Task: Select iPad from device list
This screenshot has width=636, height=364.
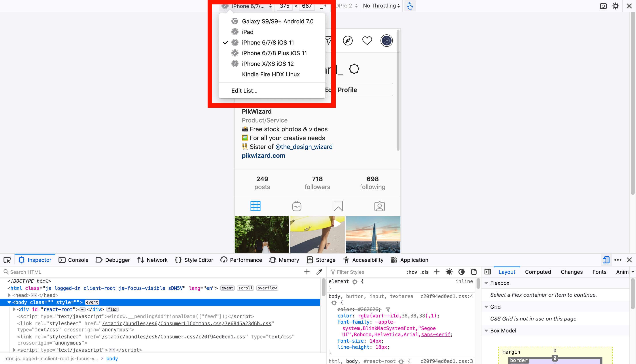Action: point(272,32)
